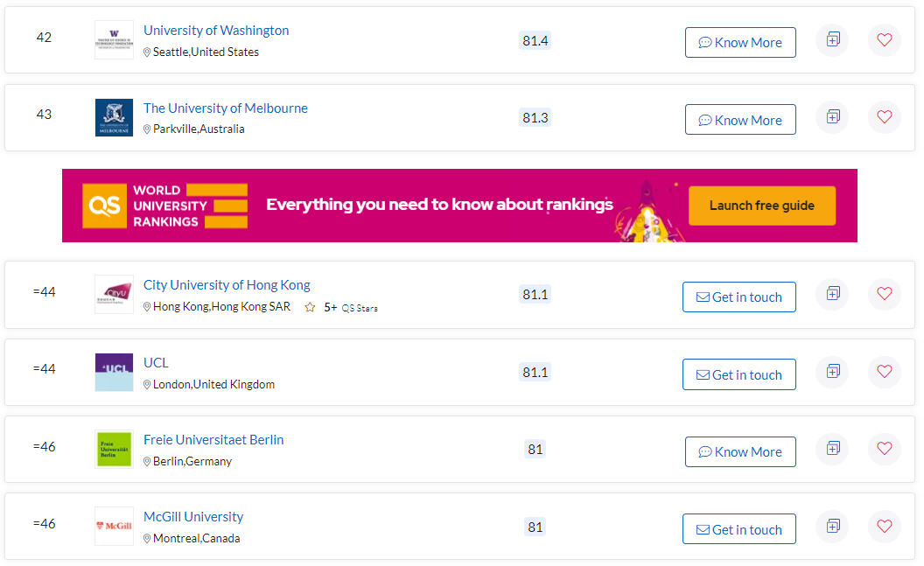
Task: Add City University of Hong Kong to compare
Action: pyautogui.click(x=832, y=294)
